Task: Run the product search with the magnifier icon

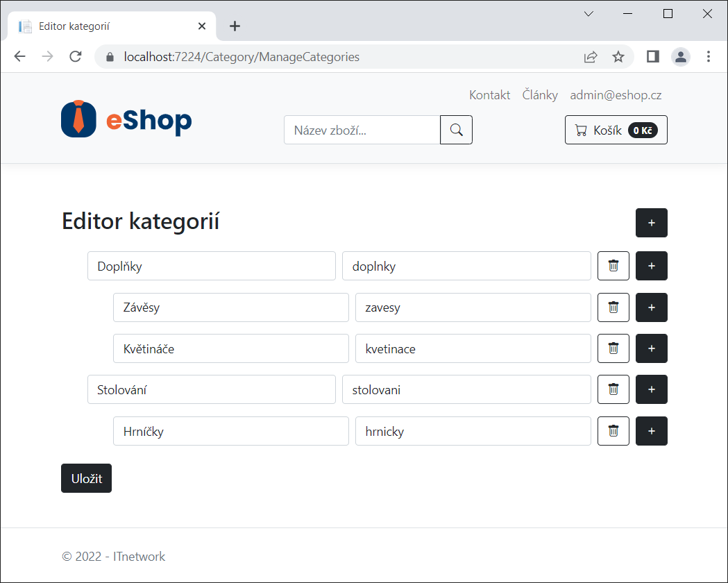Action: [456, 130]
